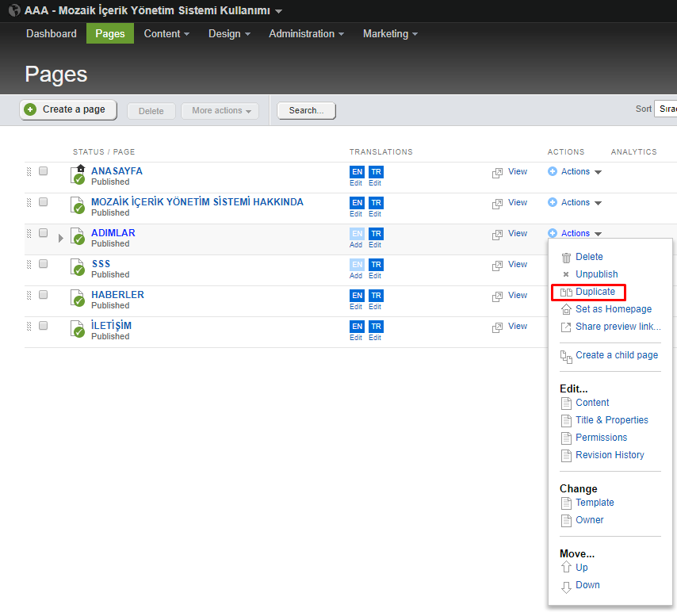This screenshot has width=677, height=616.
Task: Click the share preview link icon
Action: pyautogui.click(x=566, y=327)
